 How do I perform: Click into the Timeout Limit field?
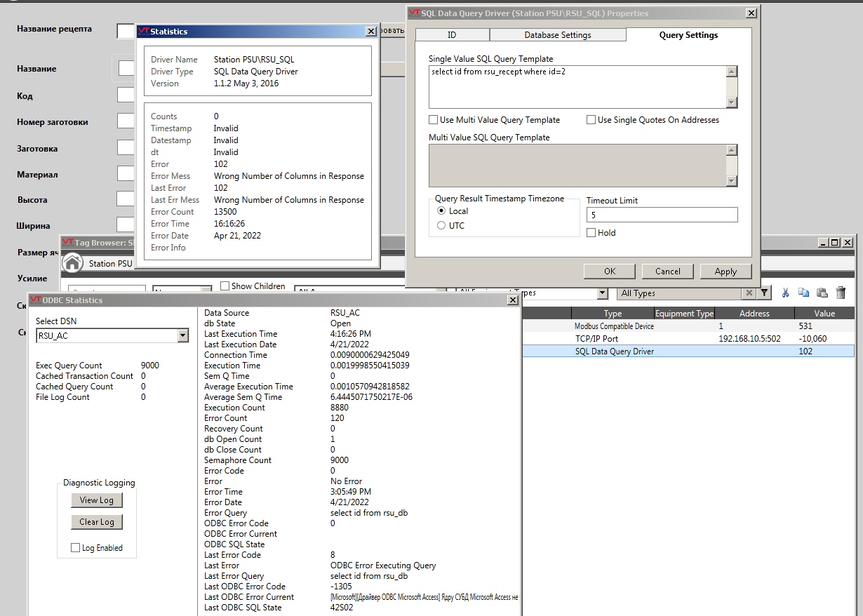pyautogui.click(x=662, y=215)
